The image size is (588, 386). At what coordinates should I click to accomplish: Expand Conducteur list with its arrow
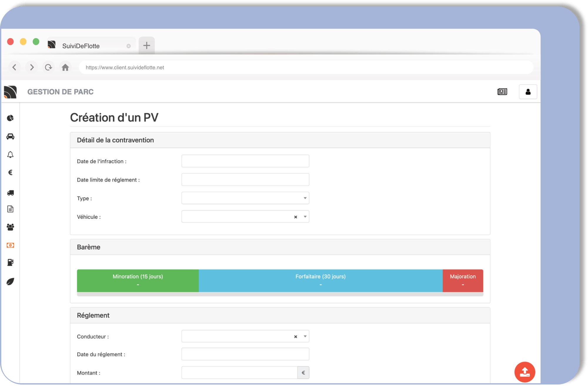click(x=305, y=336)
